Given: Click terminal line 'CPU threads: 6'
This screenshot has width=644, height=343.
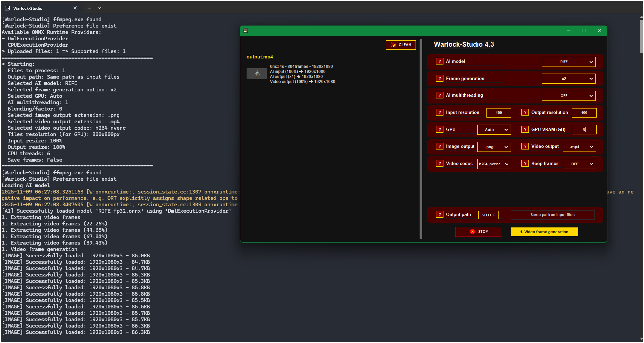Looking at the screenshot, I should 29,154.
